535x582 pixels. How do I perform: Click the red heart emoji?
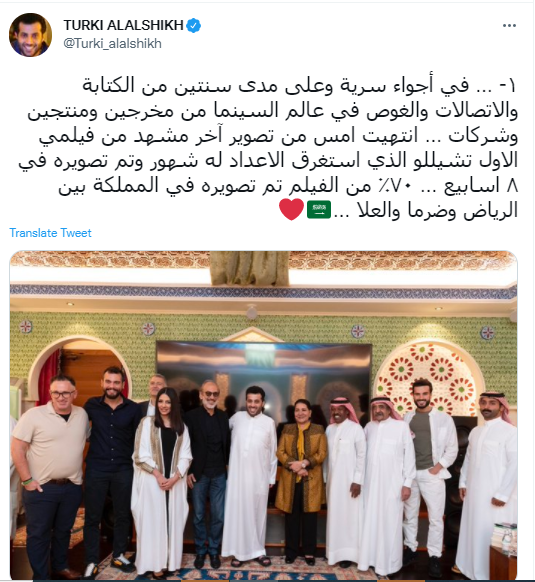point(291,210)
